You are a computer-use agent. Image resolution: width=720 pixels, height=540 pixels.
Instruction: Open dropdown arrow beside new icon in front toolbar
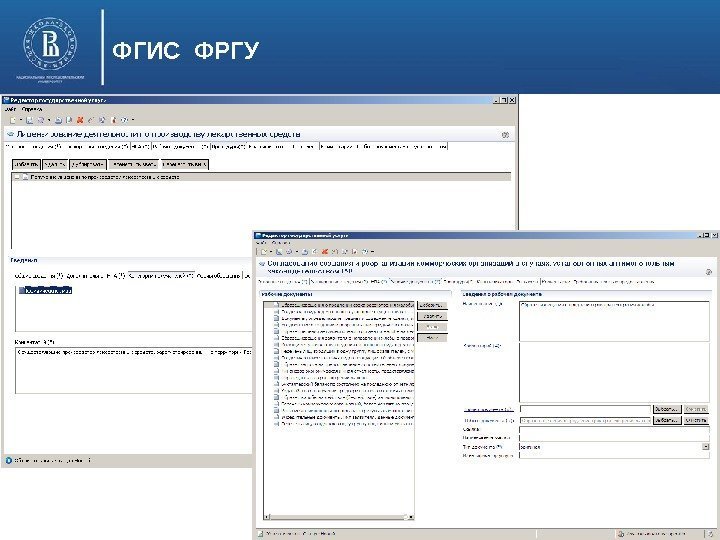[x=271, y=252]
